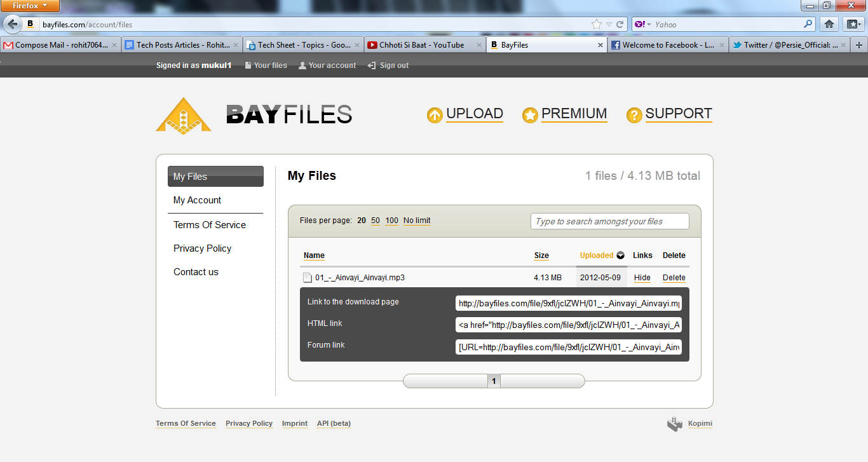
Task: Click the search magnifier icon in Yahoo box
Action: point(808,25)
